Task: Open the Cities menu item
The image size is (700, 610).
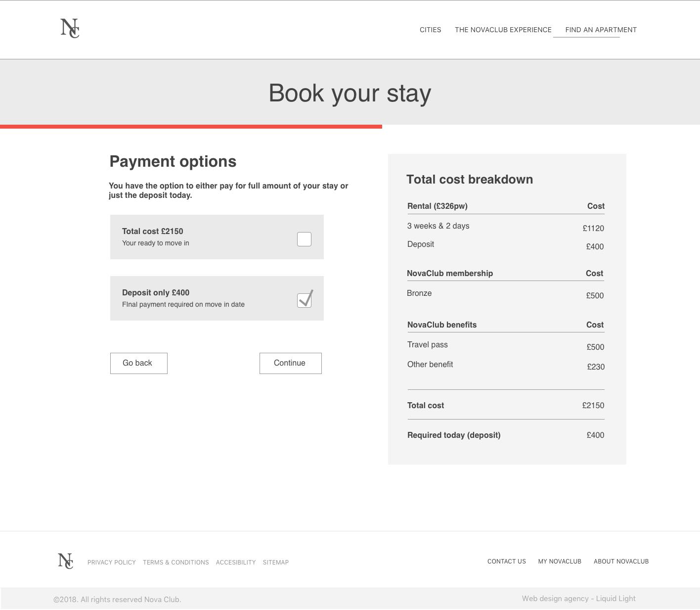Action: [430, 30]
